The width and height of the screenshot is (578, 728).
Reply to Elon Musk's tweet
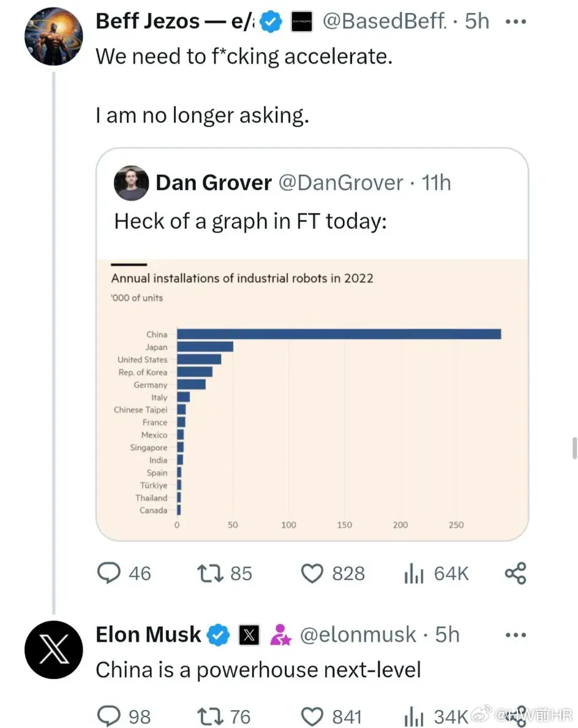click(x=109, y=716)
